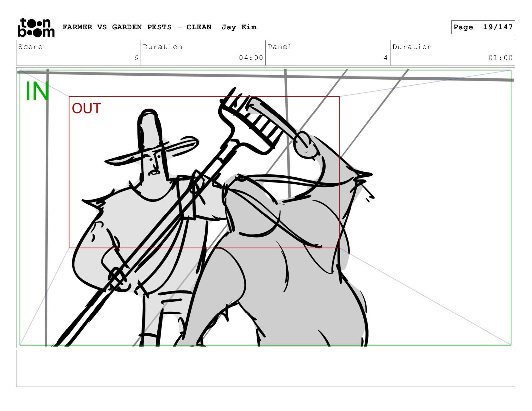Click the panel number '4'
532x411 pixels.
386,58
